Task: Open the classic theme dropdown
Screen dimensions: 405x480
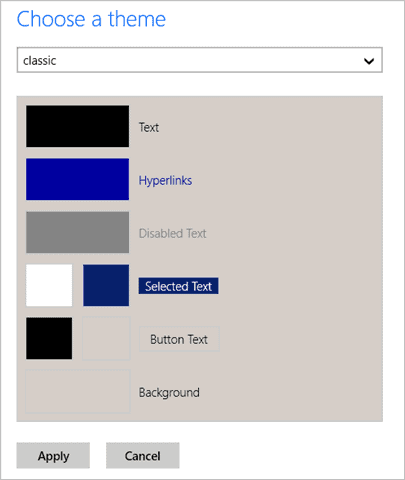Action: 199,60
